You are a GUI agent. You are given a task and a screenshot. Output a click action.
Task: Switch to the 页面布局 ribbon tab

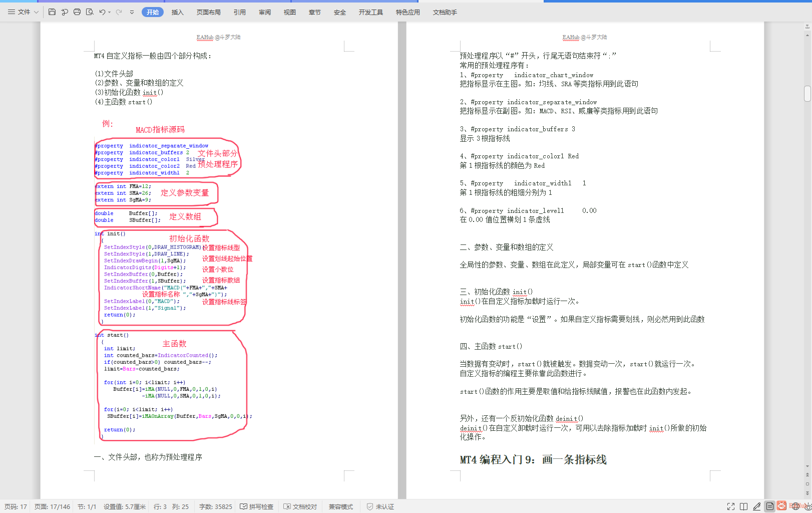click(x=209, y=12)
